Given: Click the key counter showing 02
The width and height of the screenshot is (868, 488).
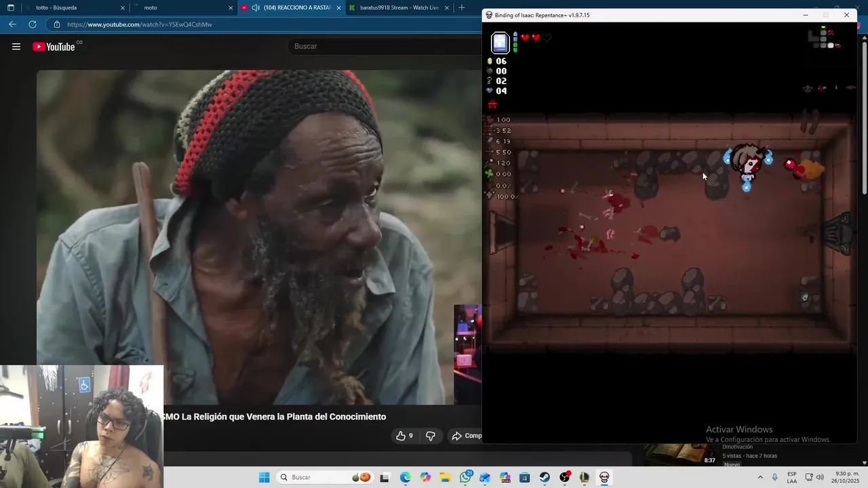Looking at the screenshot, I should pyautogui.click(x=497, y=81).
